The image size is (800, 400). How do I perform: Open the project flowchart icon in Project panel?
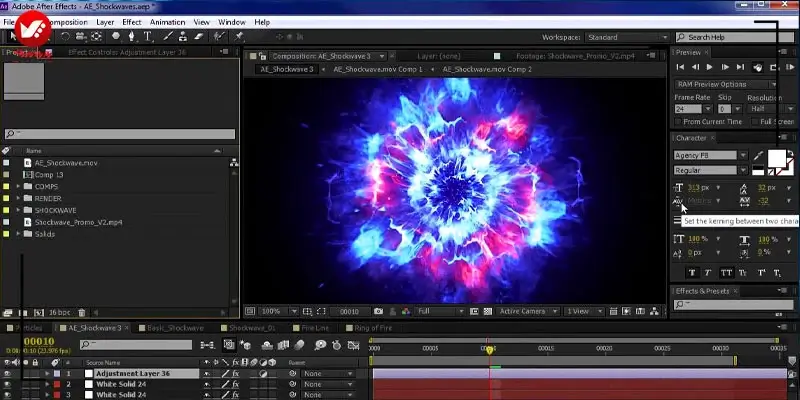(234, 163)
